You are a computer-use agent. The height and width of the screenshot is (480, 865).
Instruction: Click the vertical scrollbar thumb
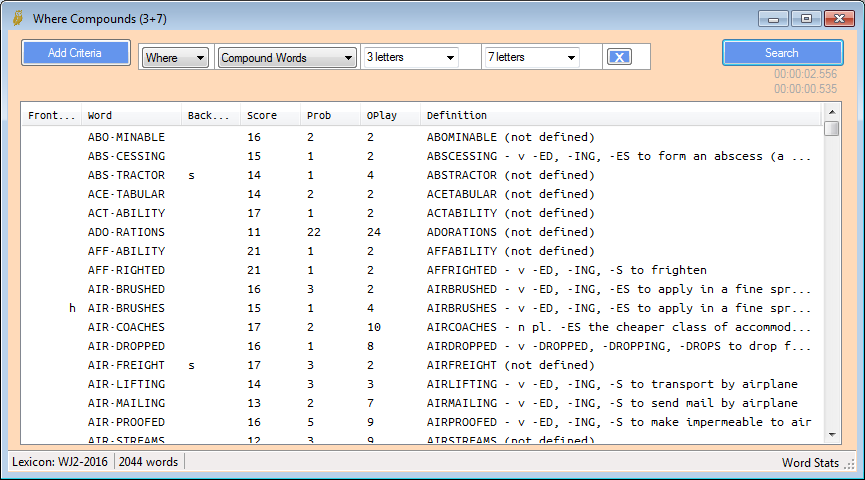[832, 128]
